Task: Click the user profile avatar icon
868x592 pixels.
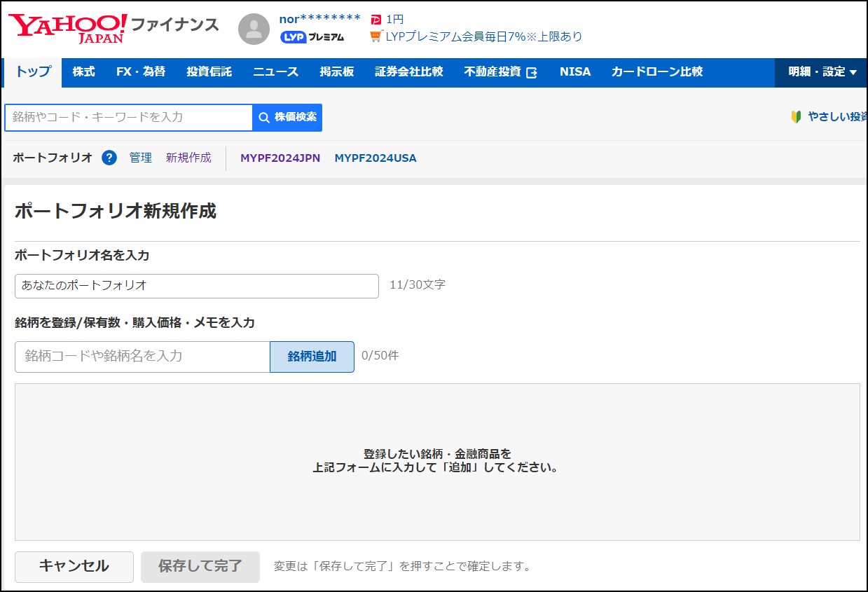Action: (x=254, y=29)
